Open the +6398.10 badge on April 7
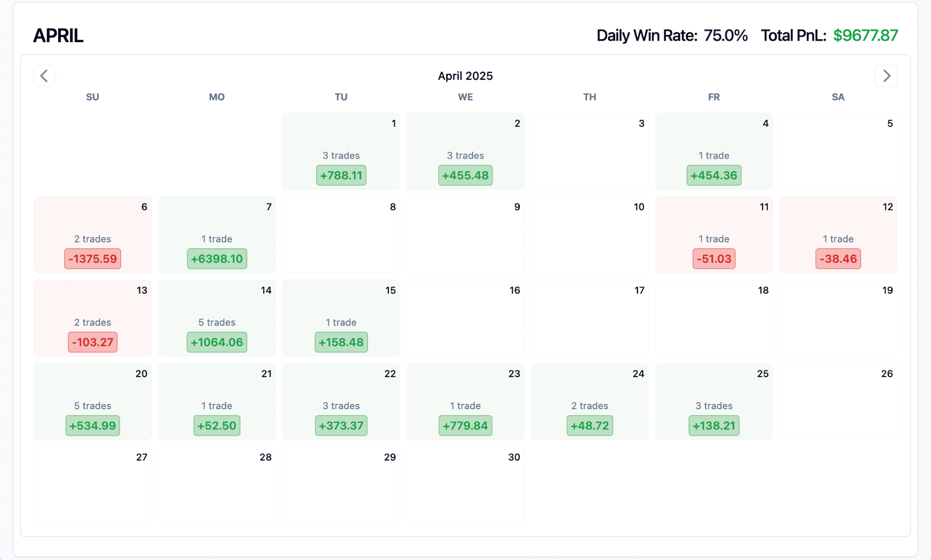The image size is (931, 560). (217, 259)
